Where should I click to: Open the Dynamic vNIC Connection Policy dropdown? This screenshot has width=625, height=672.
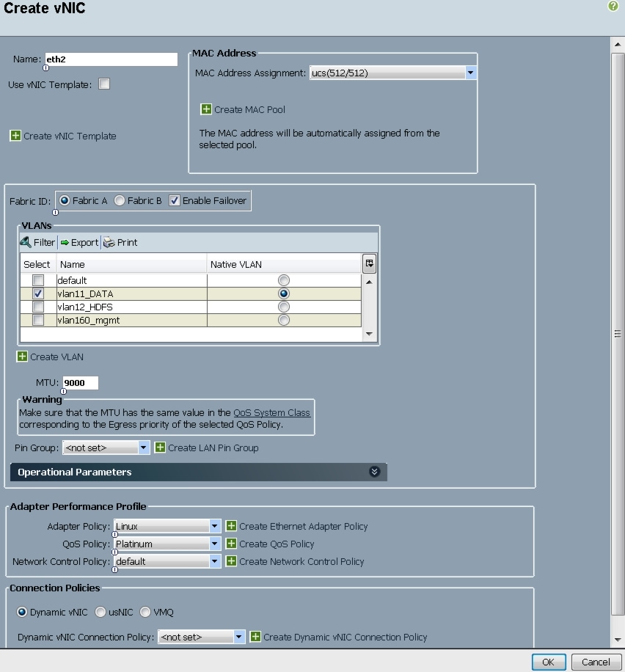coord(238,637)
